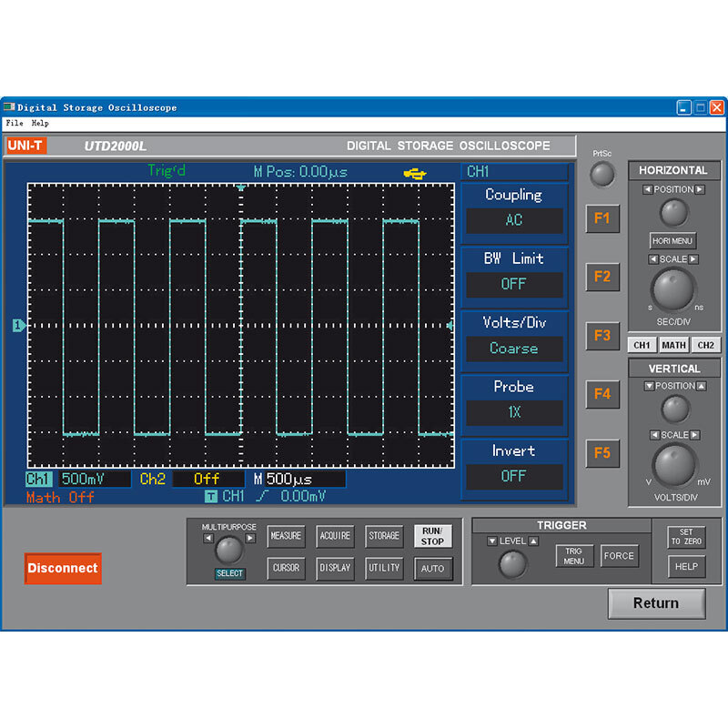This screenshot has height=728, width=728.
Task: Click the Ch1 label on the display
Action: 38,479
